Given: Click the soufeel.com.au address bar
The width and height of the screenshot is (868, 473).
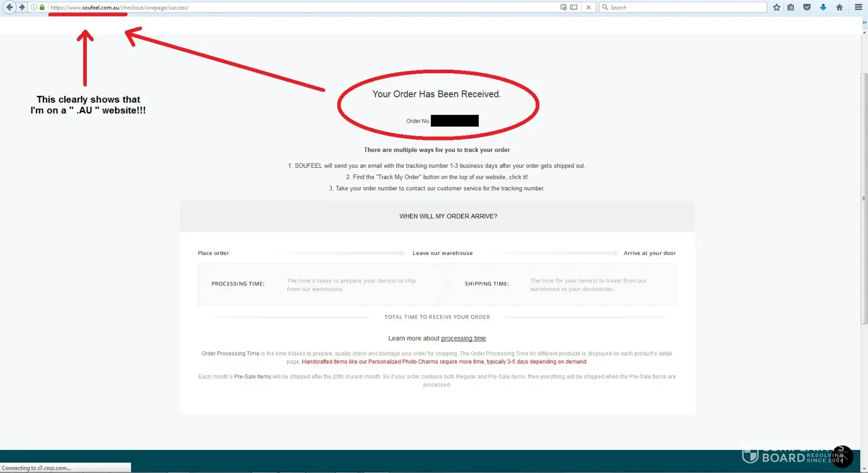Looking at the screenshot, I should [x=289, y=7].
